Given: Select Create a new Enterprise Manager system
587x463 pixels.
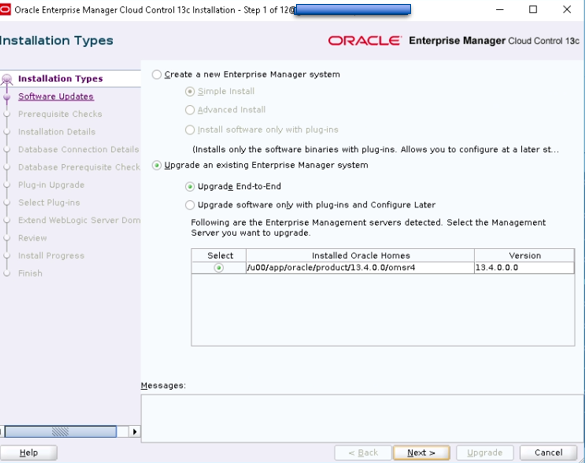Looking at the screenshot, I should click(157, 74).
